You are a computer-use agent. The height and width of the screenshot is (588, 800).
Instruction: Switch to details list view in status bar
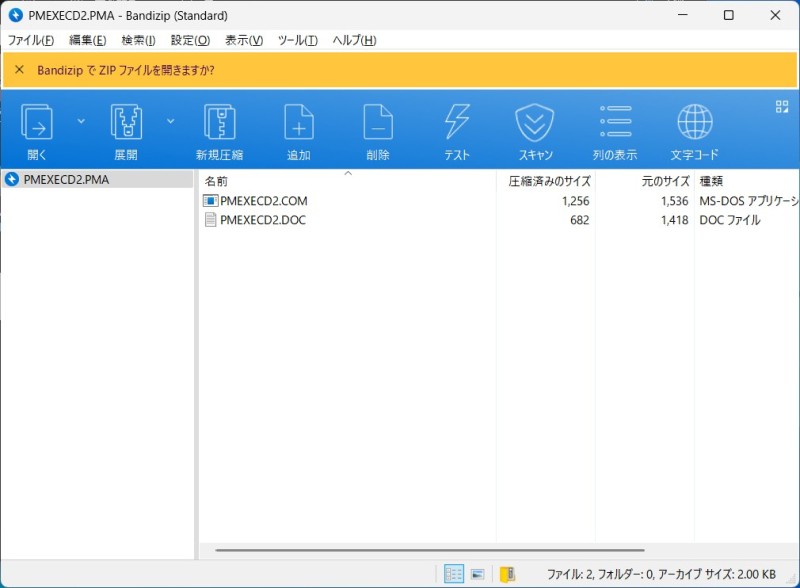454,574
